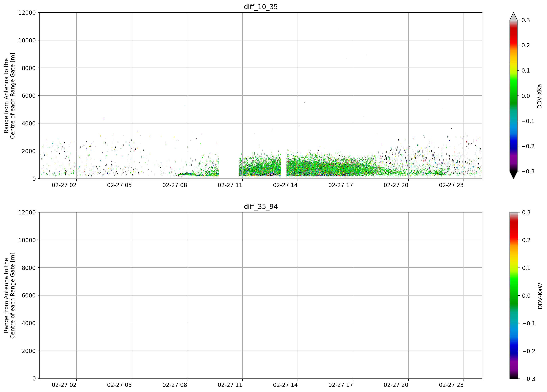Screen dimensions: 547x392
Task: Click the diff_10_35 plot title
Action: (x=261, y=7)
